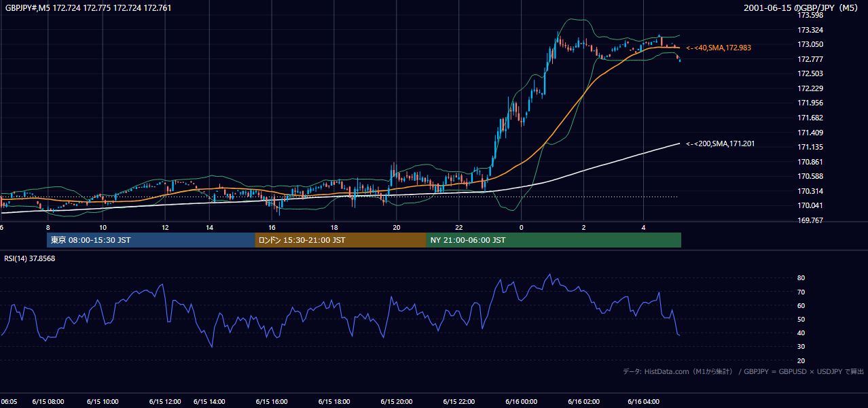
Task: Click bottom timeline label 6/15 16:00
Action: point(272,402)
